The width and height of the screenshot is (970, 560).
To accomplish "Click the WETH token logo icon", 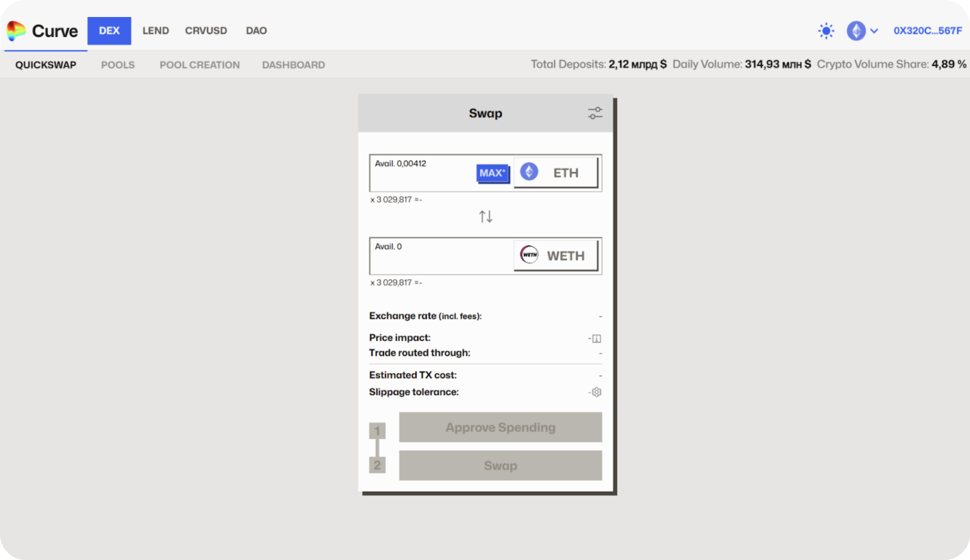I will (x=529, y=255).
